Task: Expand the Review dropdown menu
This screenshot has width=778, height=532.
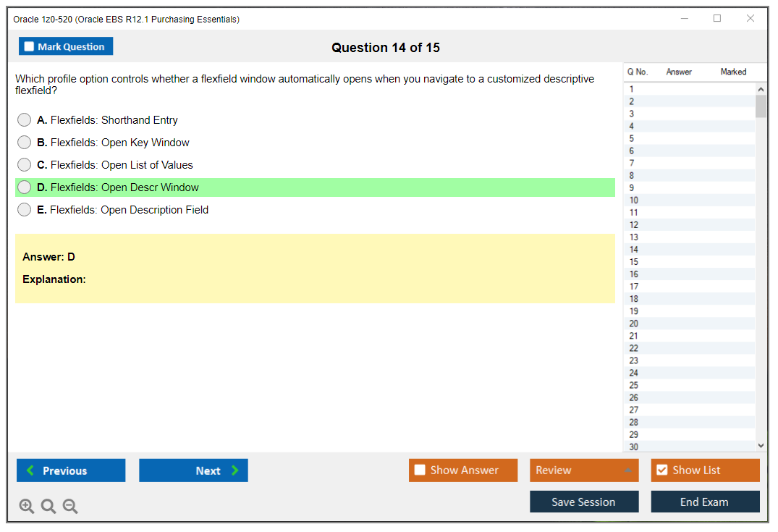Action: (x=584, y=470)
